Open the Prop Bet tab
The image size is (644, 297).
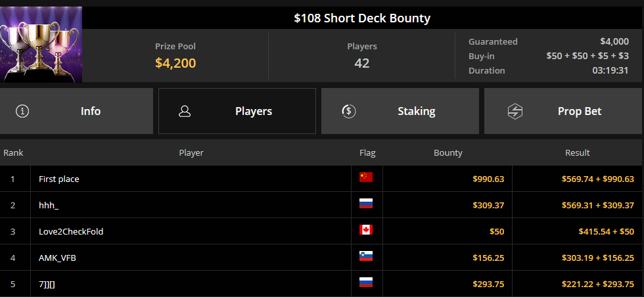click(x=564, y=111)
